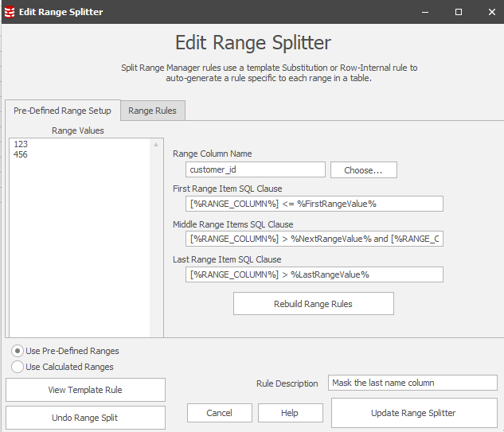
Task: Edit the Last Range Item SQL Clause field
Action: click(x=314, y=274)
